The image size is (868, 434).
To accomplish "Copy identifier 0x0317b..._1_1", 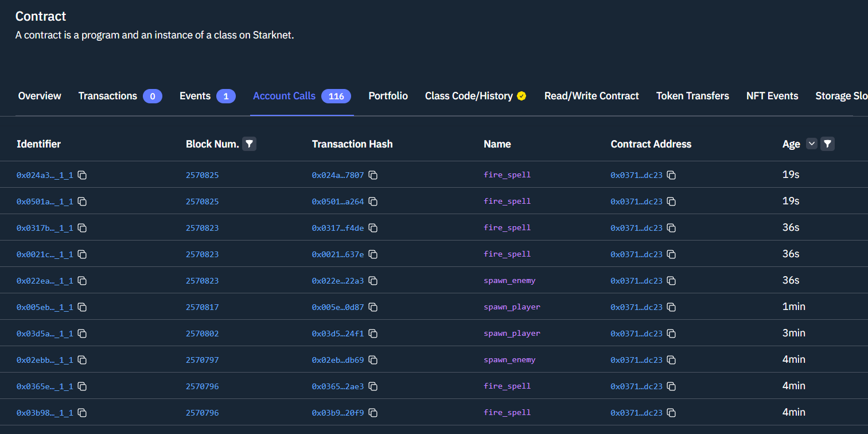I will tap(82, 228).
